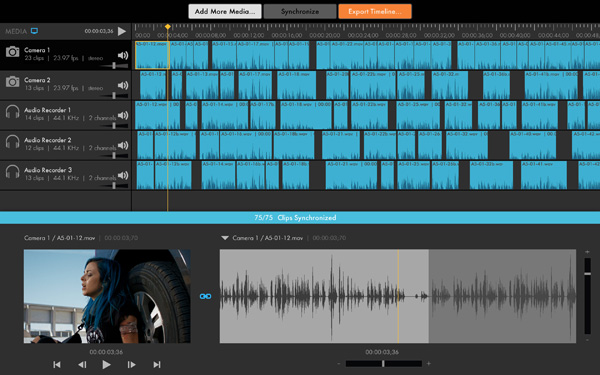
Task: Expand the Camera 1 / A5-01-12.mov waveform dropdown
Action: point(225,238)
